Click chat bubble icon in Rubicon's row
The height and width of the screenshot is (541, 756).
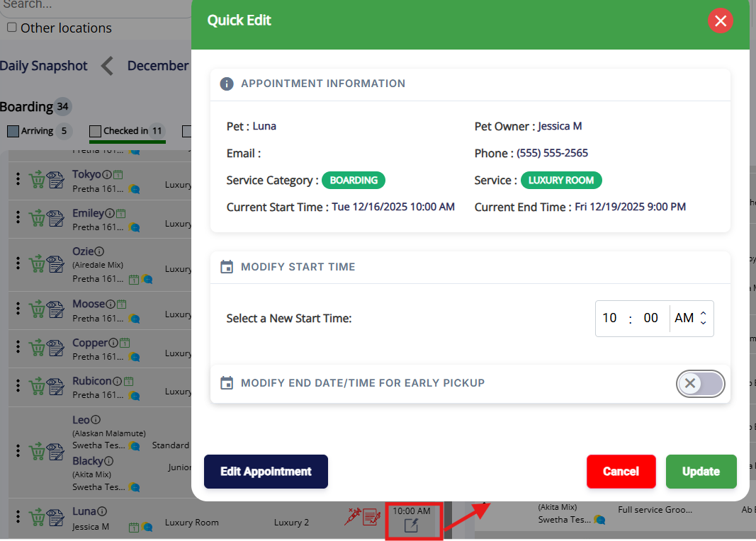click(x=135, y=395)
